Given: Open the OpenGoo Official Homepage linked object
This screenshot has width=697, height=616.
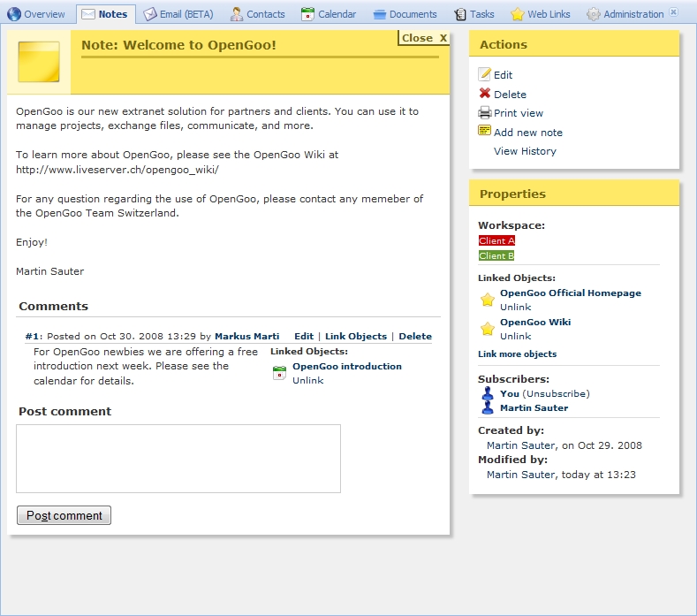Looking at the screenshot, I should coord(571,293).
